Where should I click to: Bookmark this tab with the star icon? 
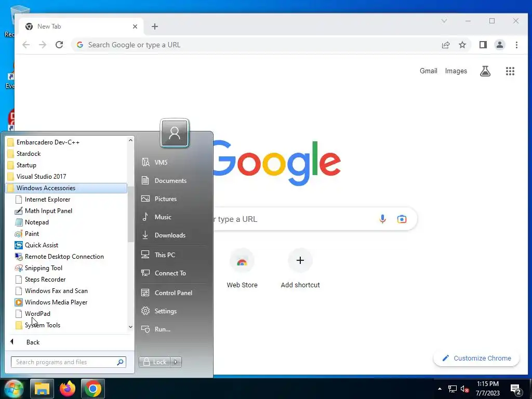click(462, 45)
